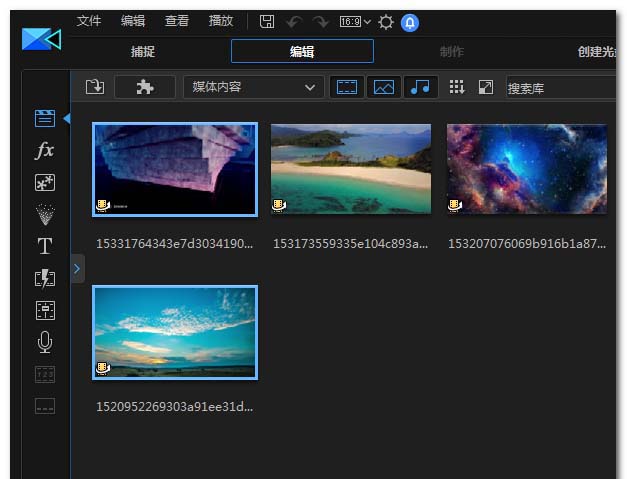This screenshot has height=479, width=627.
Task: Open the fx Effects Room
Action: (x=45, y=150)
